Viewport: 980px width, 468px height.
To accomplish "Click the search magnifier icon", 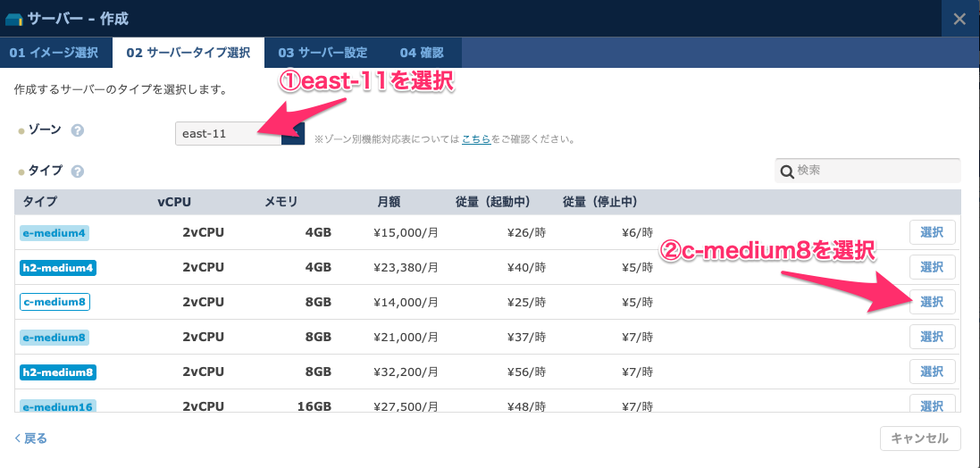I will coord(787,171).
